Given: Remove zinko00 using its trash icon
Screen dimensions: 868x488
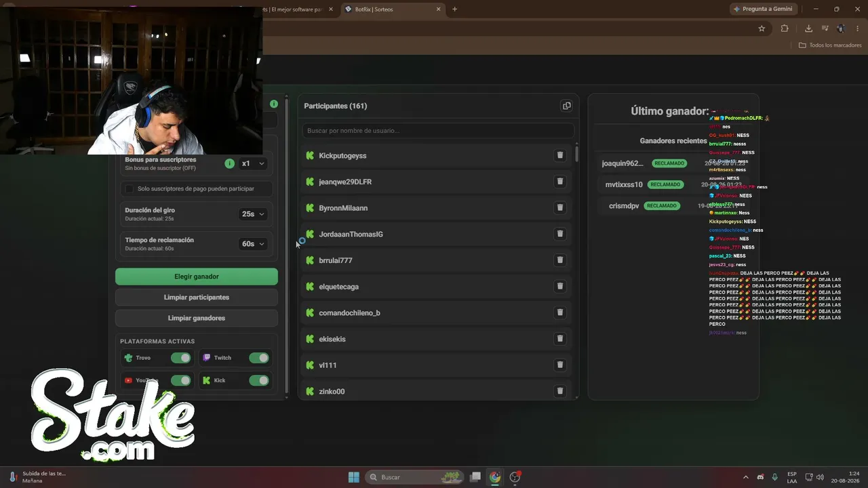Looking at the screenshot, I should (x=560, y=391).
